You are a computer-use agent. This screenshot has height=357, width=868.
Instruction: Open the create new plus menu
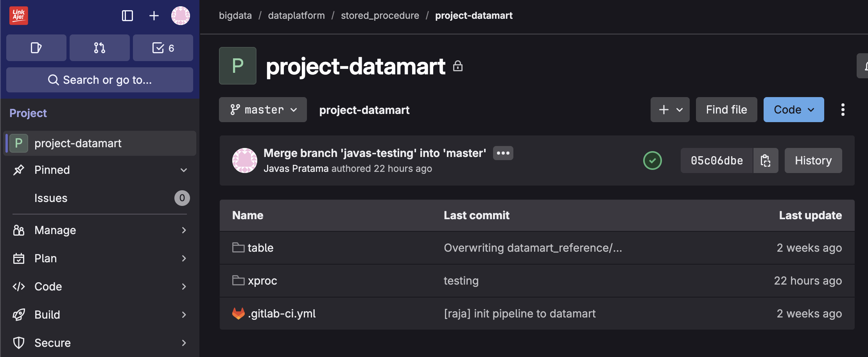pos(154,16)
